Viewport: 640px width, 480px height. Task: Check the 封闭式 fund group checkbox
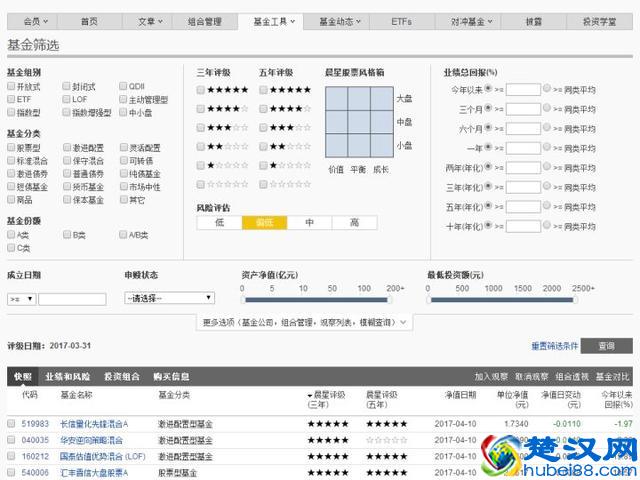click(x=67, y=86)
